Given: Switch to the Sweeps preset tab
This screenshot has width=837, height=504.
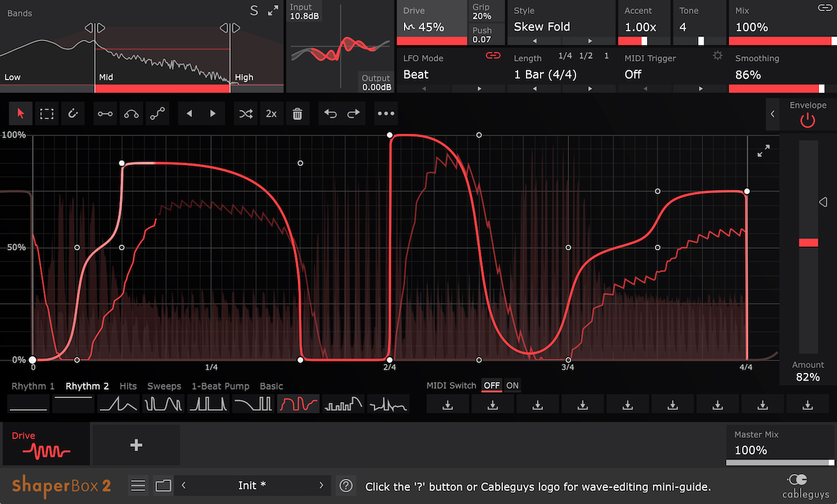Looking at the screenshot, I should (x=164, y=385).
